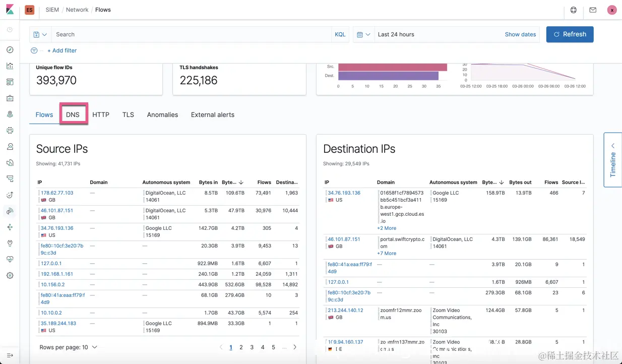Open the APM sidebar icon
The height and width of the screenshot is (364, 622).
click(10, 179)
